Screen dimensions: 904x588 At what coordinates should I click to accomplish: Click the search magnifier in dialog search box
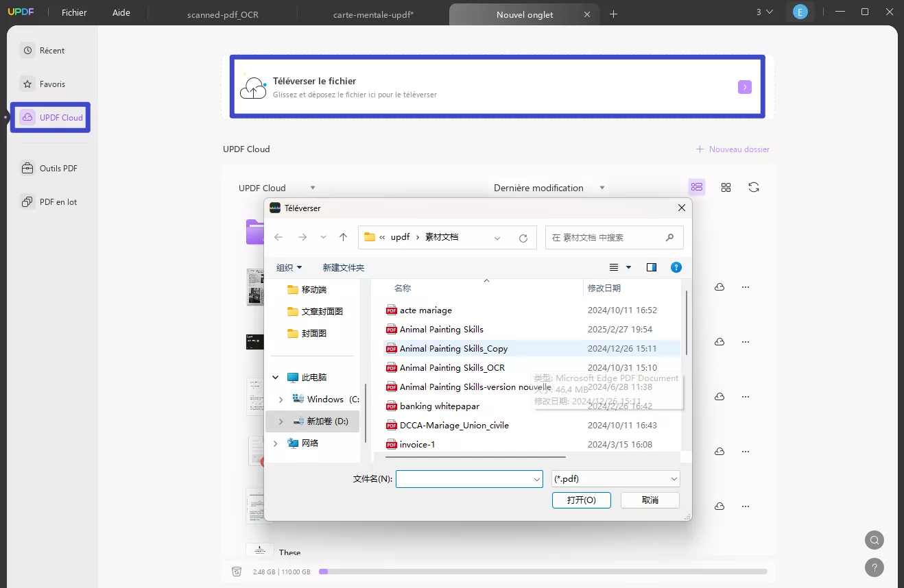click(x=669, y=237)
